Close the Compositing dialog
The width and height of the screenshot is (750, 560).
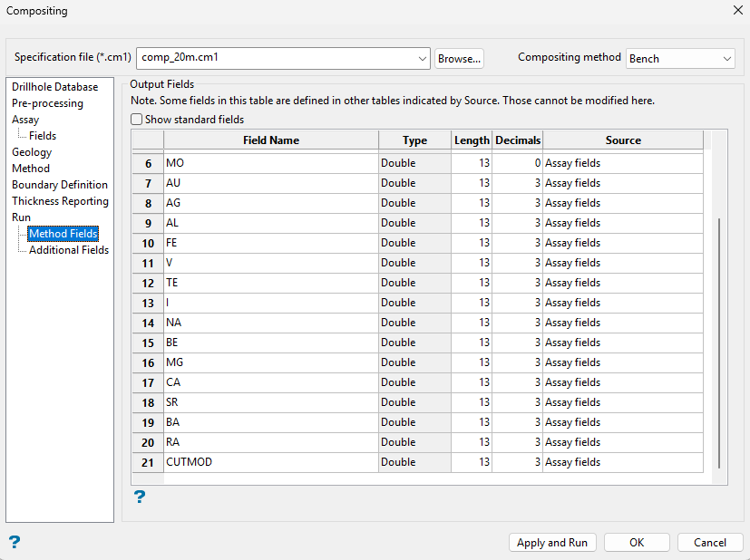point(737,10)
